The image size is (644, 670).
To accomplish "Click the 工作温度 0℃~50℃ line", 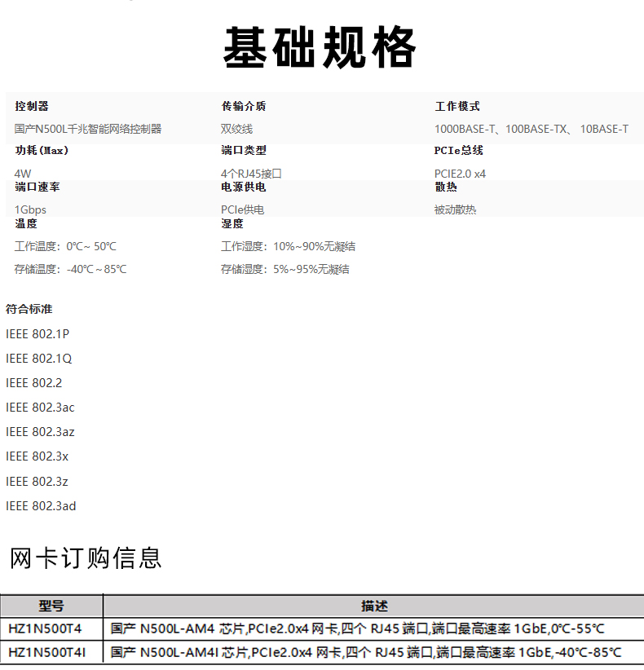I will 65,246.
